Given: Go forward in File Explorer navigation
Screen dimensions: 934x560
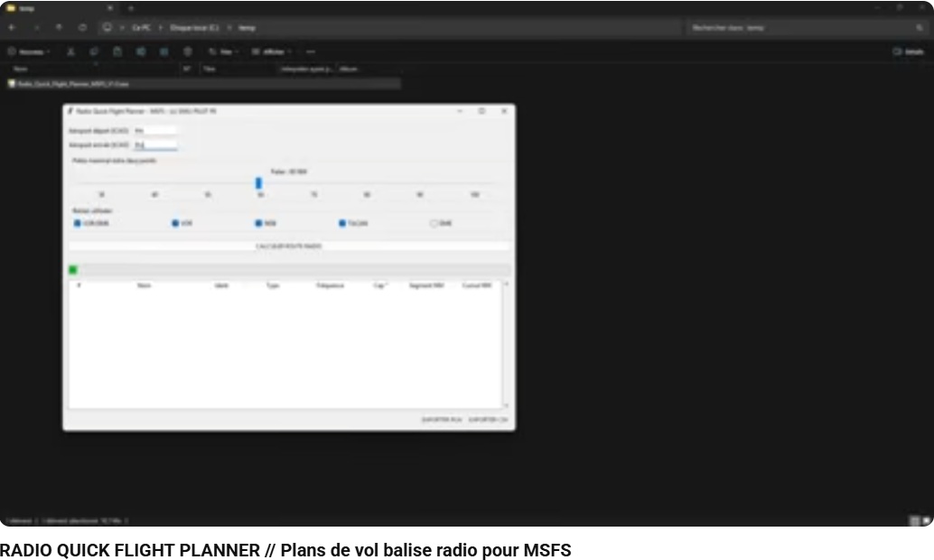Looking at the screenshot, I should (36, 27).
